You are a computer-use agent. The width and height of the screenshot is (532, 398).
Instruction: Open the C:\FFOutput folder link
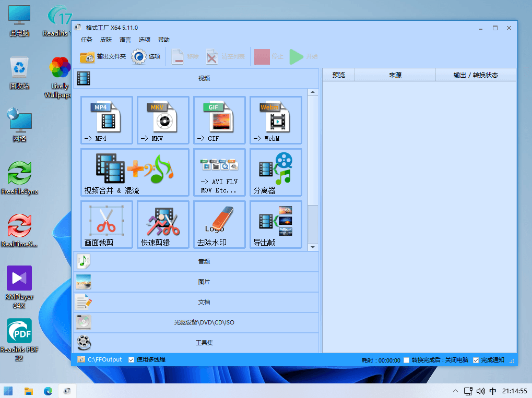click(x=104, y=359)
